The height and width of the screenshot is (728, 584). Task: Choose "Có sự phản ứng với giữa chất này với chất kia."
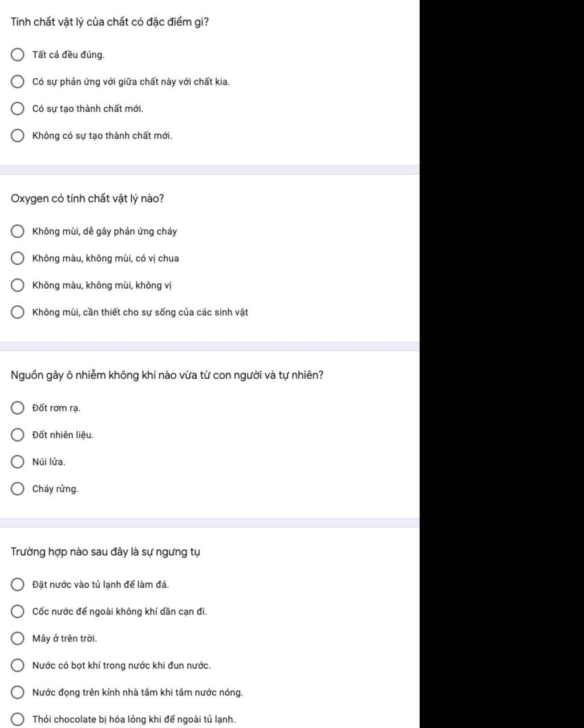coord(18,82)
